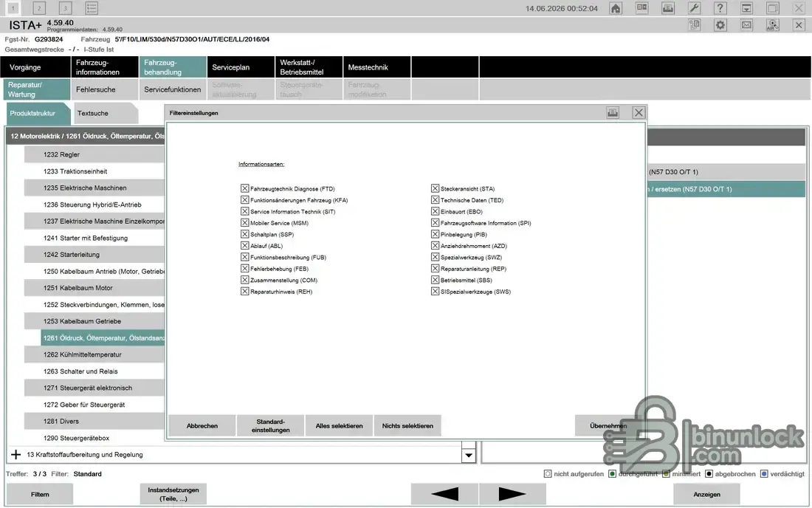Switch to Messtechnik tab

(376, 67)
